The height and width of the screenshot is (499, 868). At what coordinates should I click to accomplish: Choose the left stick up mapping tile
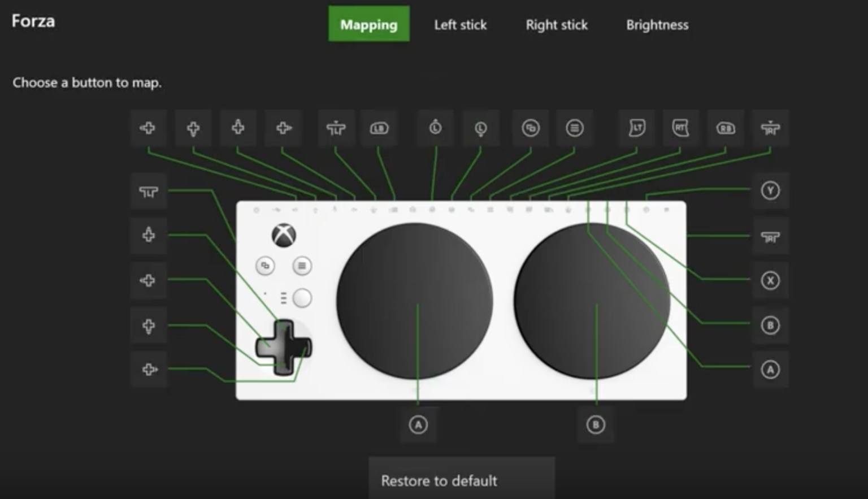point(435,129)
